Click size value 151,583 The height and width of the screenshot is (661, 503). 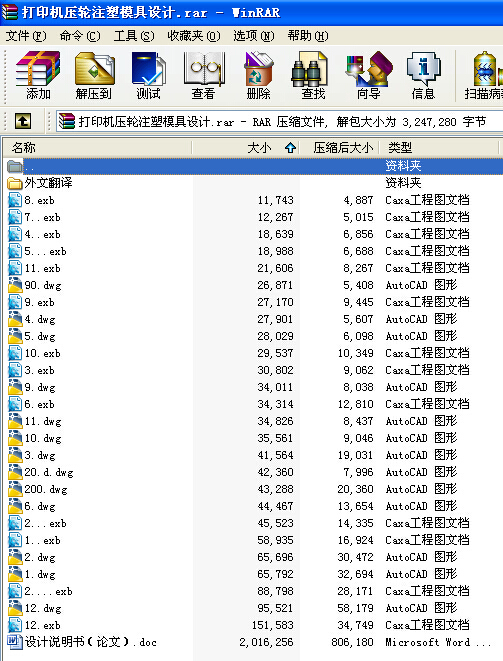[x=272, y=625]
